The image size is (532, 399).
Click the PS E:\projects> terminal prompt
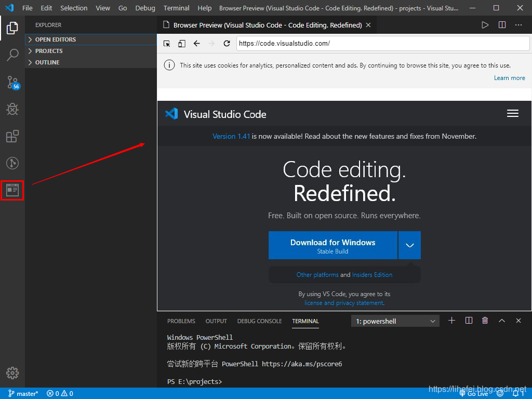pyautogui.click(x=194, y=382)
